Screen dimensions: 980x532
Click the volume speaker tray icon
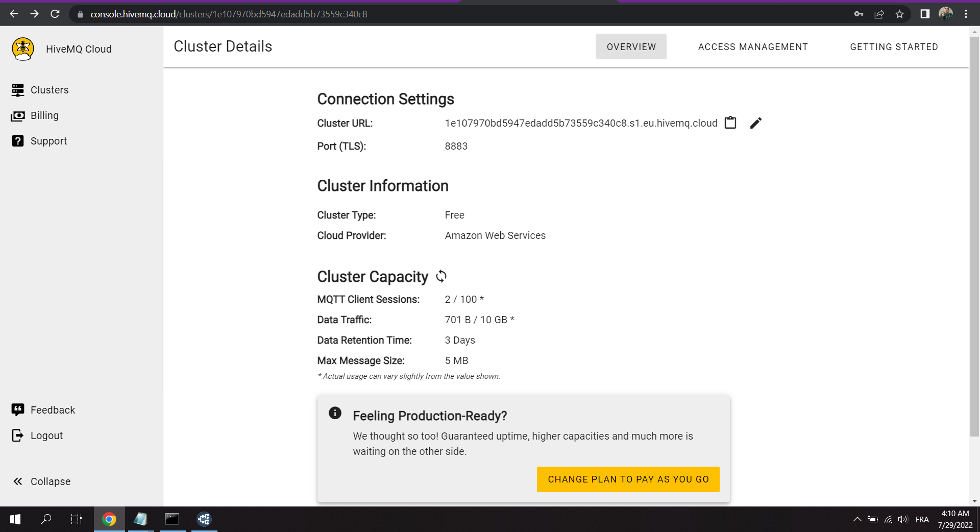903,519
